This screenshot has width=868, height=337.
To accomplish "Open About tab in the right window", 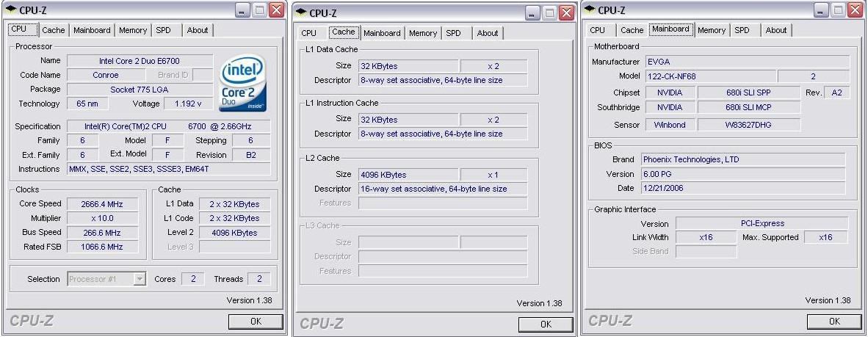I will (776, 30).
